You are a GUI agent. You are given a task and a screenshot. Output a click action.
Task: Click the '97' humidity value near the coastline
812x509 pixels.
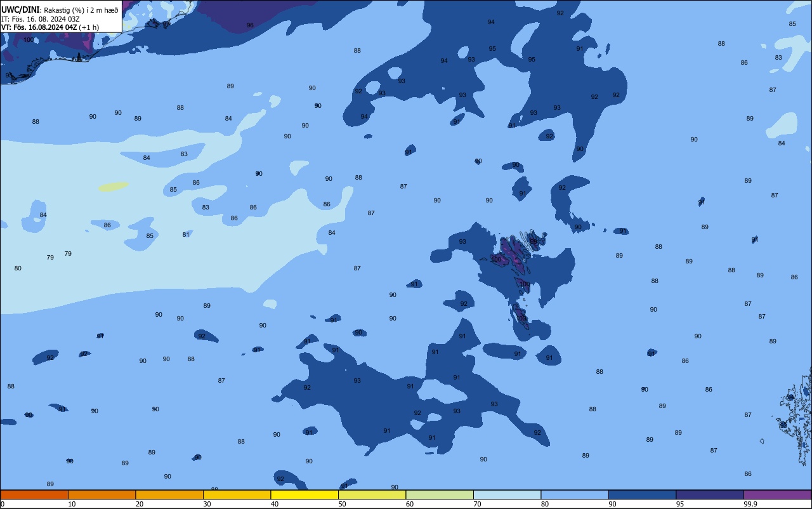(x=166, y=24)
